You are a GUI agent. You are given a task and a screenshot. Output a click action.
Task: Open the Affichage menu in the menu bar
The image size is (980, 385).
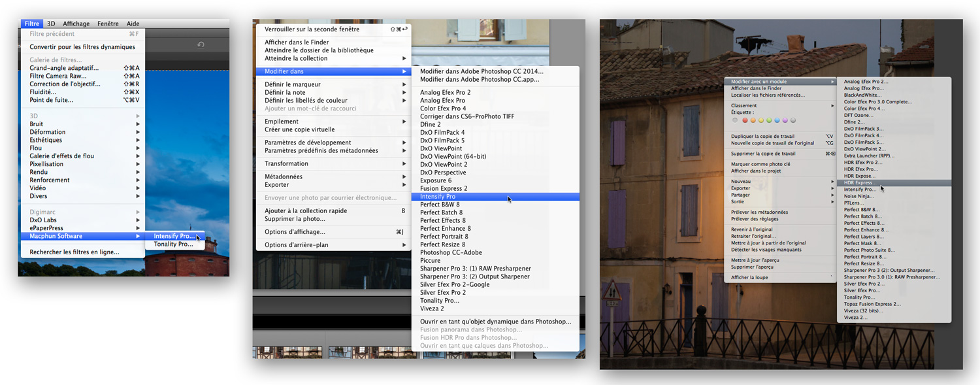coord(76,24)
